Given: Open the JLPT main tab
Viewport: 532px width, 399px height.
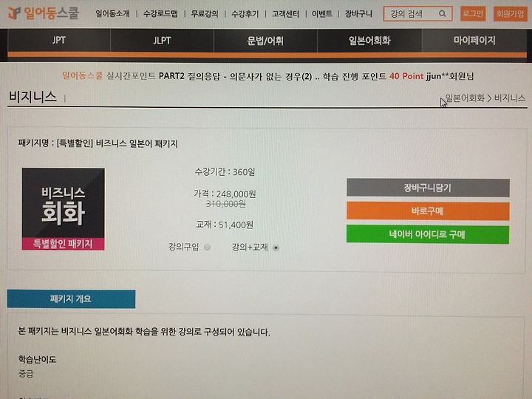Looking at the screenshot, I should click(x=162, y=41).
